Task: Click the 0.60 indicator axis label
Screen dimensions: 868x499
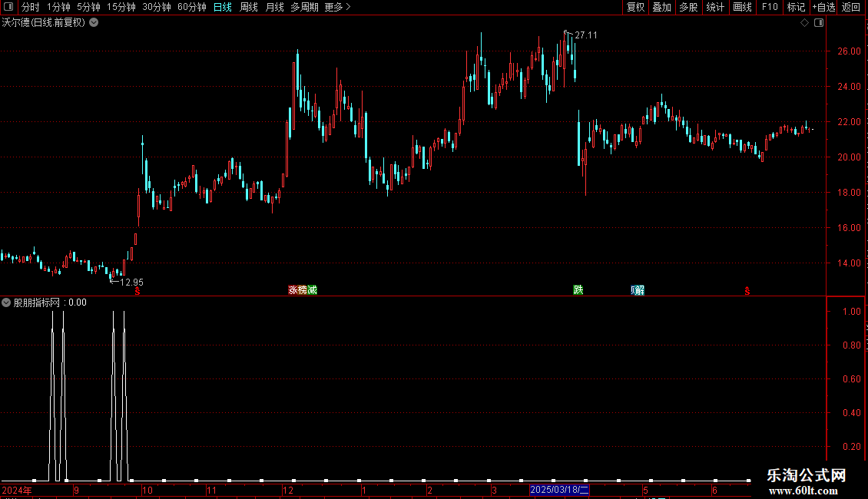Action: 851,379
